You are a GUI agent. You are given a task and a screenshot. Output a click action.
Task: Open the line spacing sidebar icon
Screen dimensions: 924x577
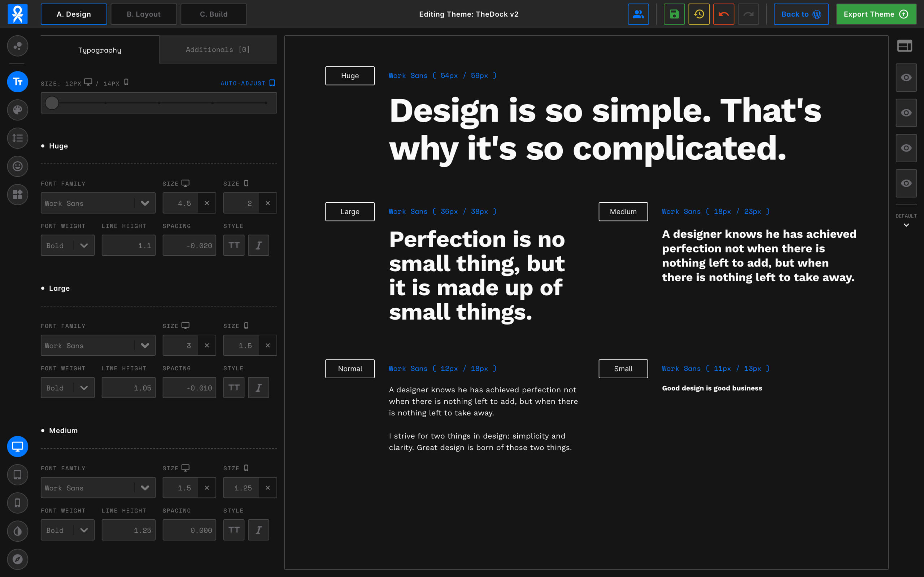coord(18,138)
